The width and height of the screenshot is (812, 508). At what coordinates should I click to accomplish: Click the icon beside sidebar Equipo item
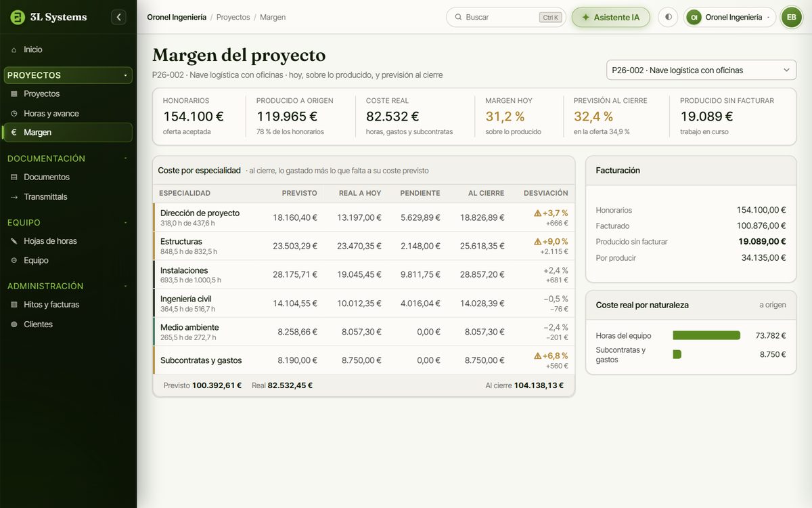[x=14, y=260]
